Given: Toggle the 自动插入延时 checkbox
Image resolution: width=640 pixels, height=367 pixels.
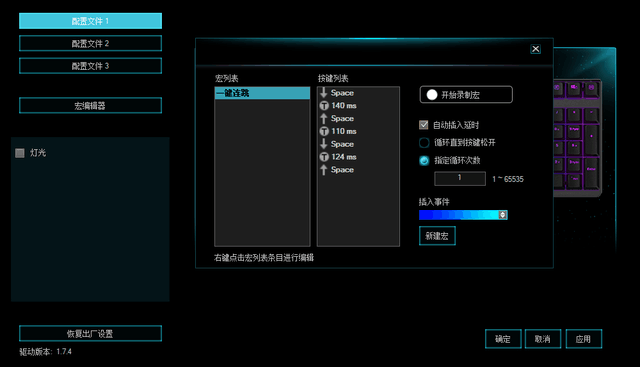Looking at the screenshot, I should click(424, 125).
